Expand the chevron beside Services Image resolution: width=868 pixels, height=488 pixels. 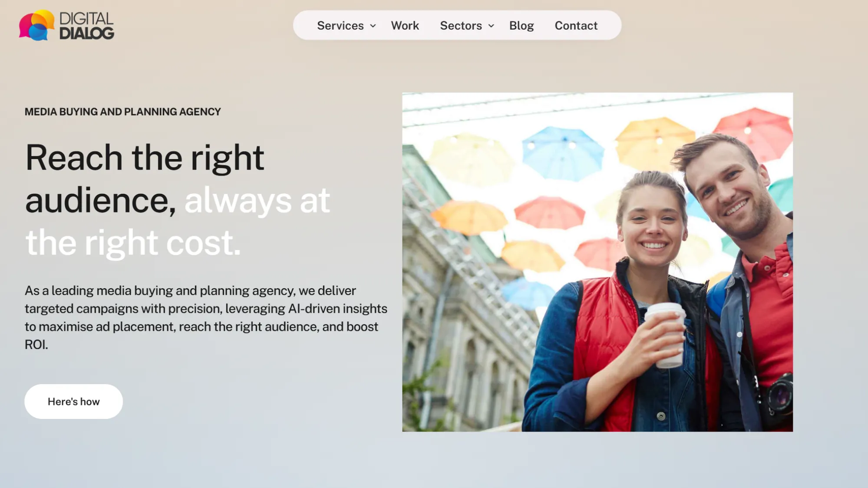click(373, 26)
